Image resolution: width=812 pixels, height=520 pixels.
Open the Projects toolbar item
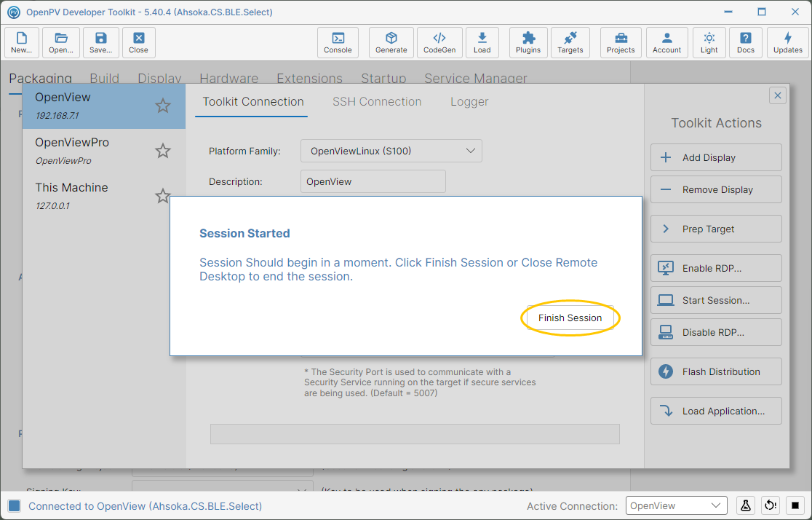pos(621,42)
